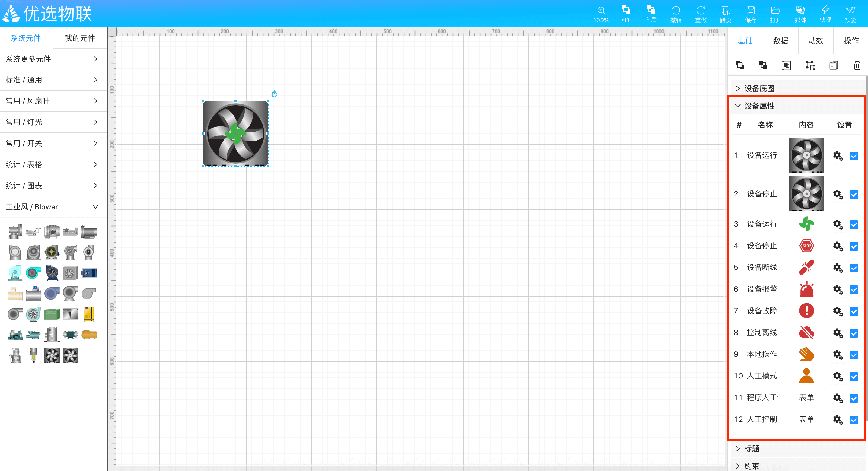Select the fan element on the canvas
868x471 pixels.
pos(235,133)
